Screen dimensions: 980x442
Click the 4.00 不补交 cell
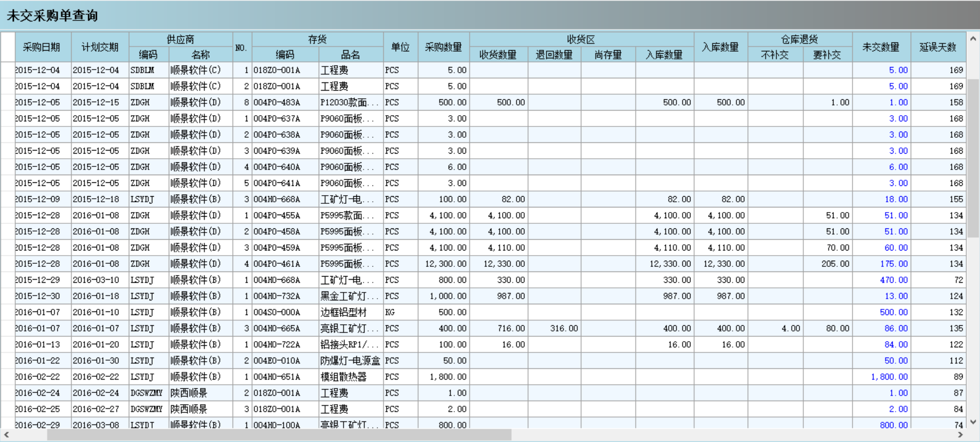click(x=775, y=328)
